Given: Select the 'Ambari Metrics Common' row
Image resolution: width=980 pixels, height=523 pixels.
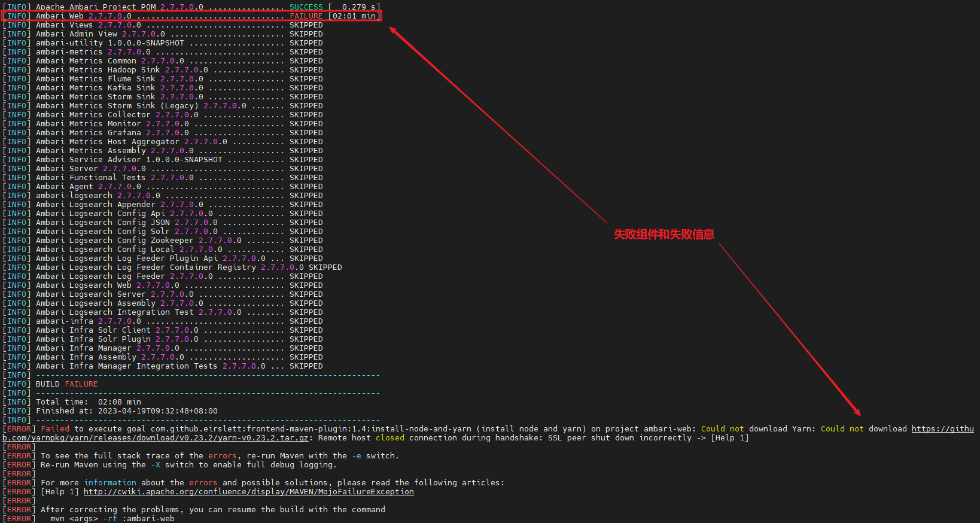Looking at the screenshot, I should (x=163, y=61).
